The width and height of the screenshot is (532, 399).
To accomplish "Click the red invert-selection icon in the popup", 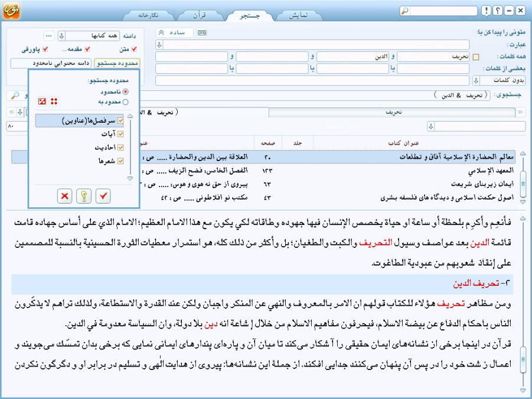I will coord(42,101).
